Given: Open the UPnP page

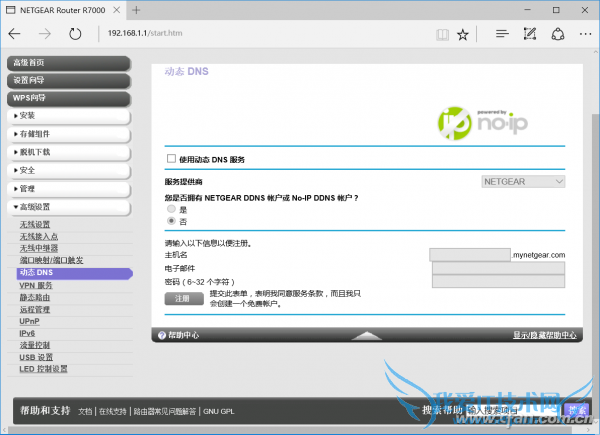Looking at the screenshot, I should (x=29, y=321).
